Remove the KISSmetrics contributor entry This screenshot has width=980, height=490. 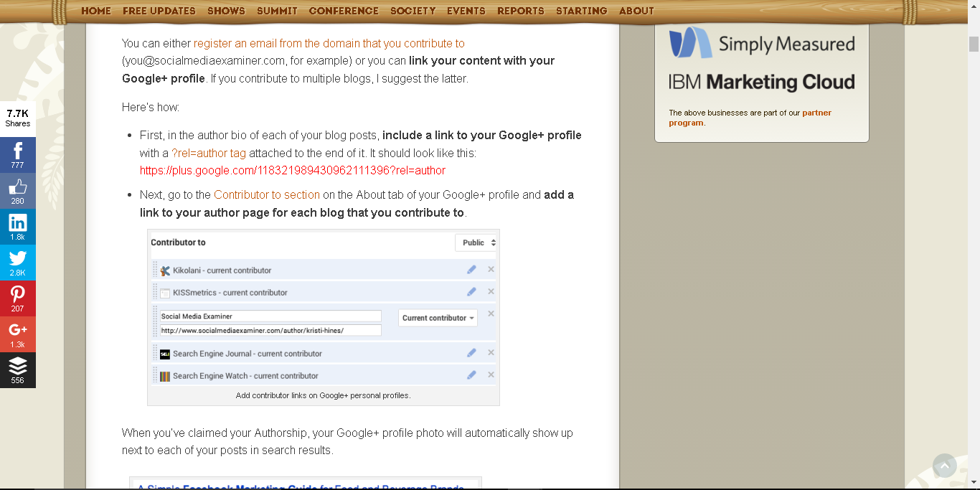491,292
